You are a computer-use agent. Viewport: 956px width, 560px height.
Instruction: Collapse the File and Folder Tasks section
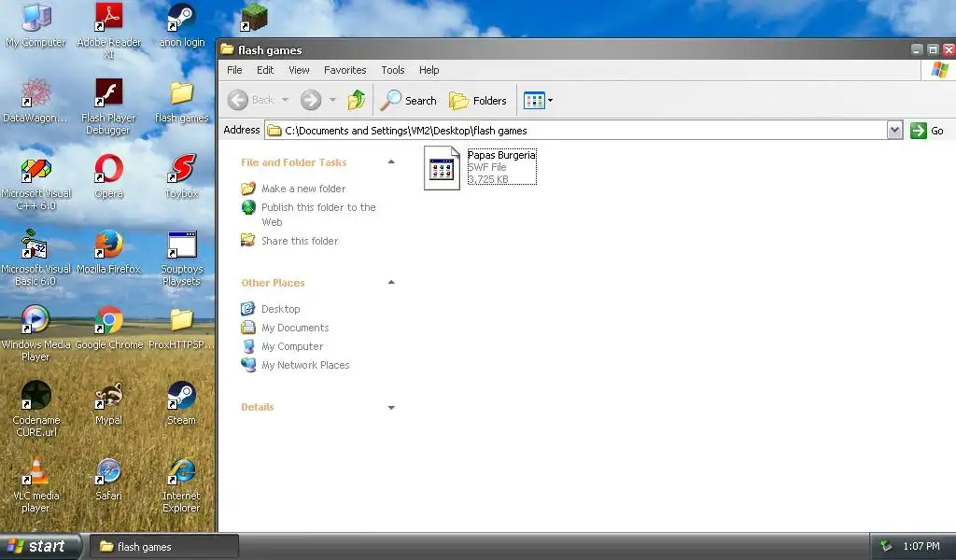pyautogui.click(x=391, y=162)
